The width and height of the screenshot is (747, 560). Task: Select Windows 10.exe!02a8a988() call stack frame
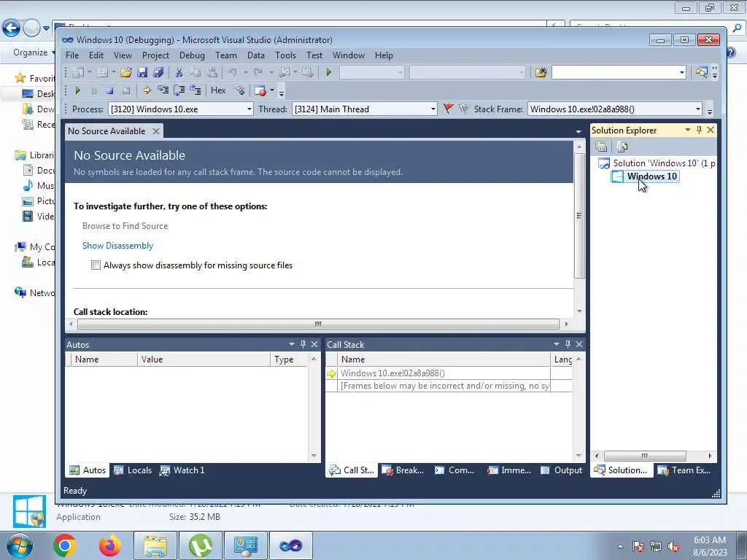[392, 373]
